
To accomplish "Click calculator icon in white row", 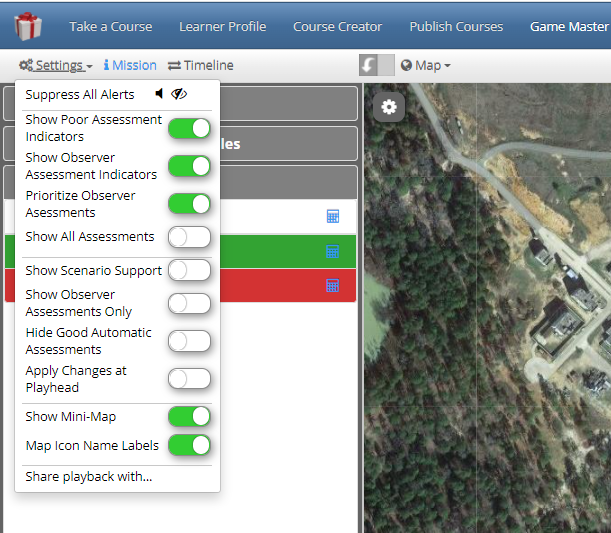I will pyautogui.click(x=332, y=216).
